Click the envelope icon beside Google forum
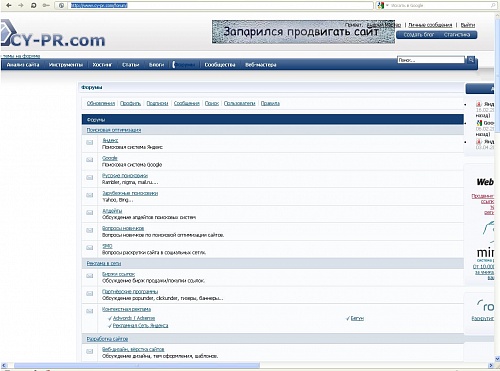This screenshot has height=371, width=500. tap(90, 160)
